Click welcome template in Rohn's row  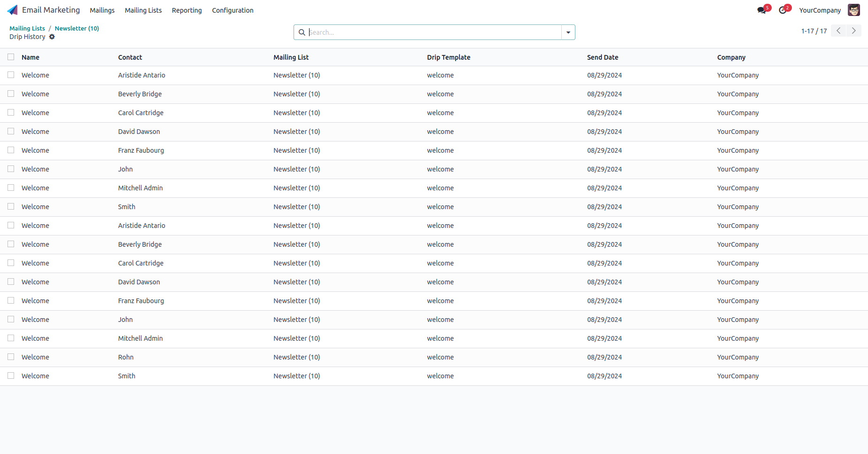click(x=441, y=357)
